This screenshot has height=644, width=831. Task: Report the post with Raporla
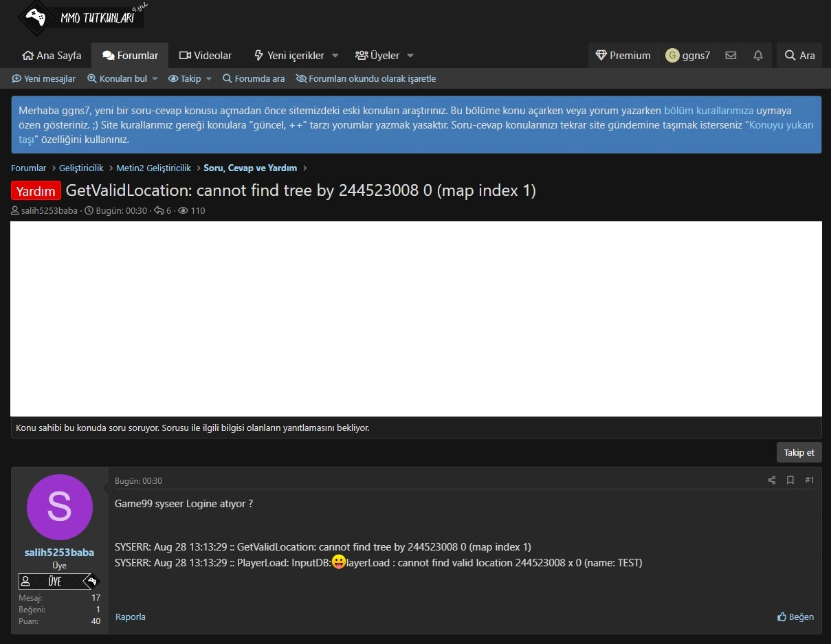[x=131, y=617]
